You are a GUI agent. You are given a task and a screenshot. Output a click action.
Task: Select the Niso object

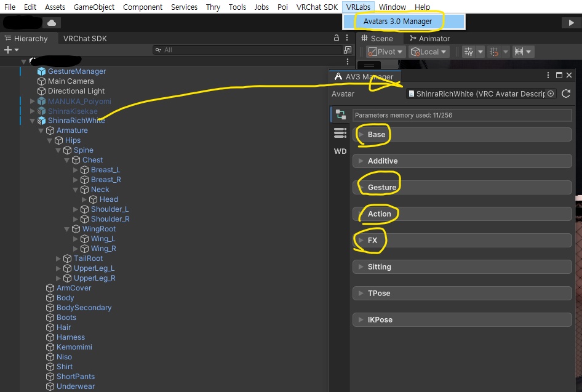click(x=64, y=357)
